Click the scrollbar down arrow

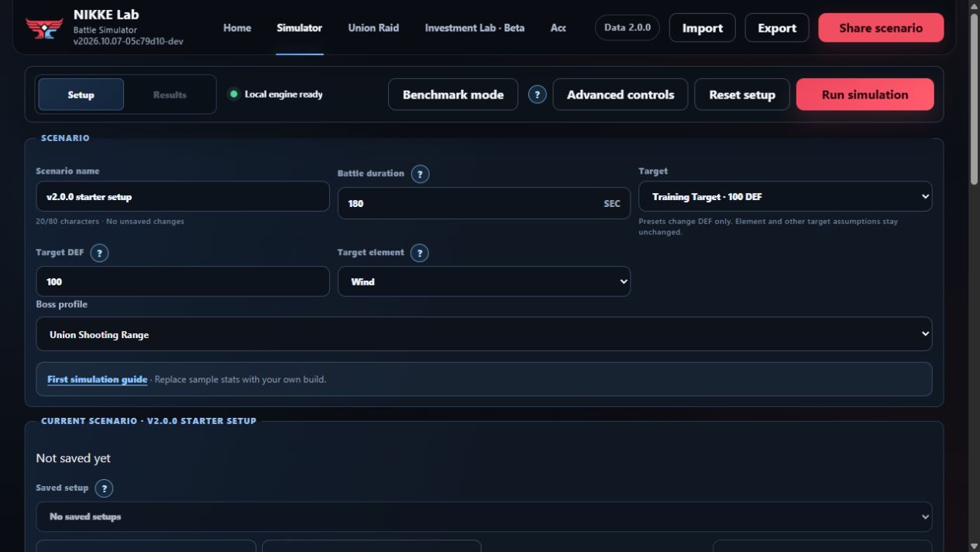[x=974, y=546]
